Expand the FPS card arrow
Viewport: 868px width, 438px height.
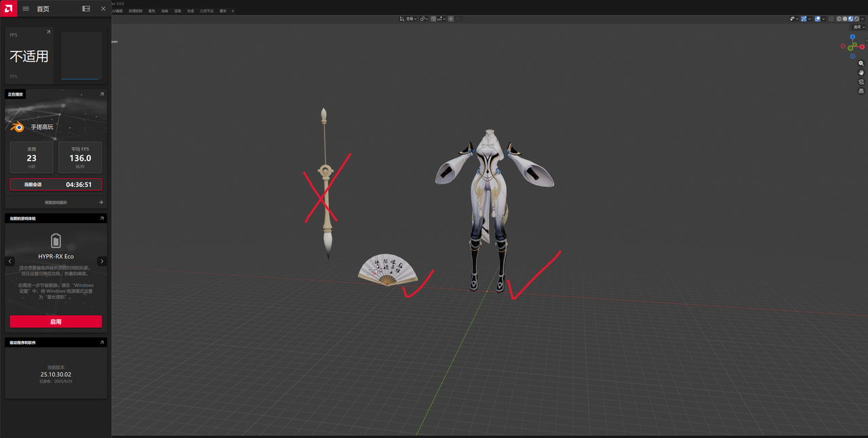(x=48, y=32)
